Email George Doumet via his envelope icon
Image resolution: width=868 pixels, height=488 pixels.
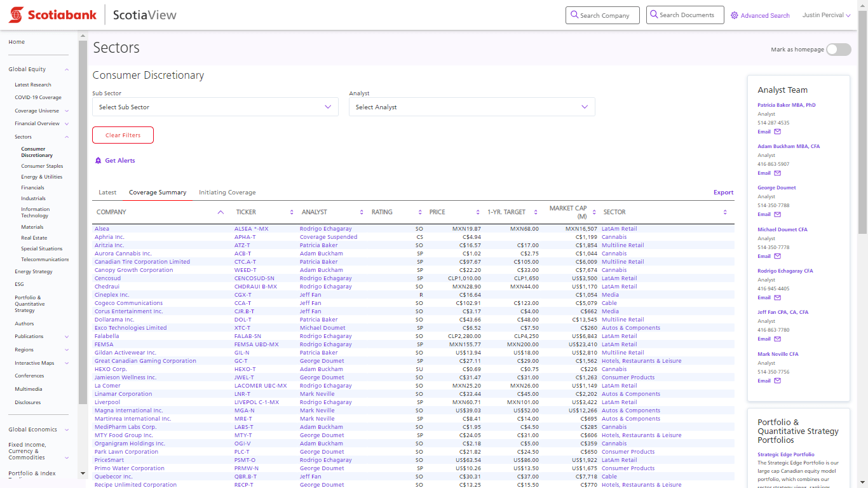tap(776, 214)
